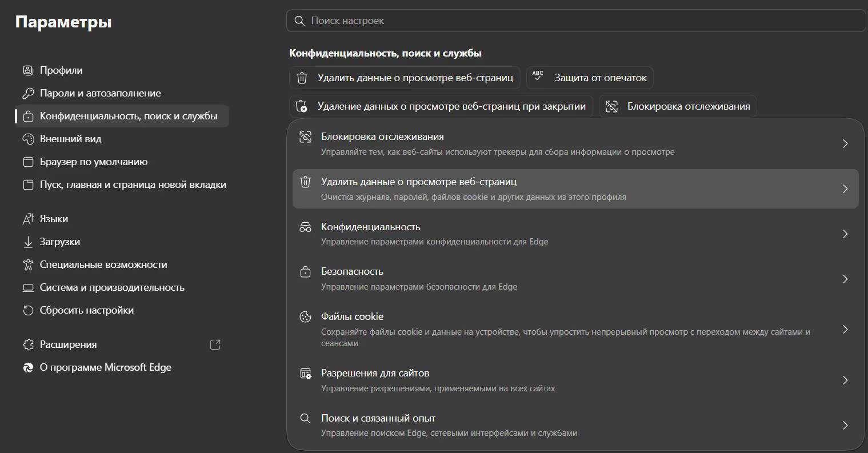Viewport: 868px width, 453px height.
Task: Click the cookie icon in the Файлы cookie row
Action: (305, 316)
